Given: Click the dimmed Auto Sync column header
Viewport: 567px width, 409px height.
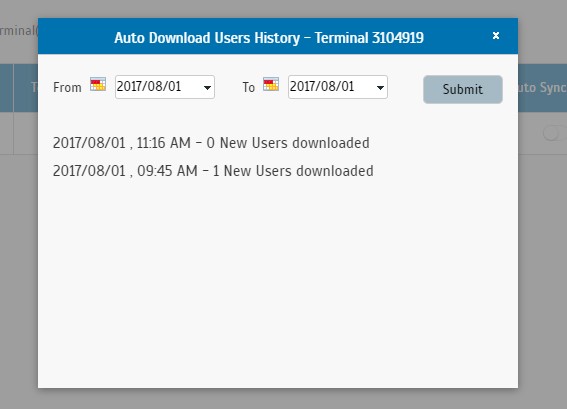Looking at the screenshot, I should (x=542, y=88).
